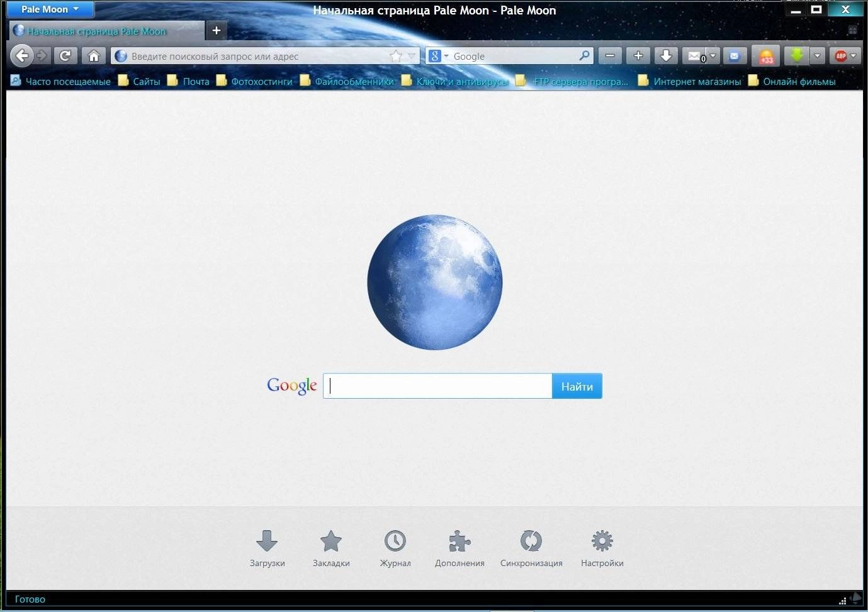Bookmark this page with the star icon
The image size is (868, 612).
pos(396,56)
